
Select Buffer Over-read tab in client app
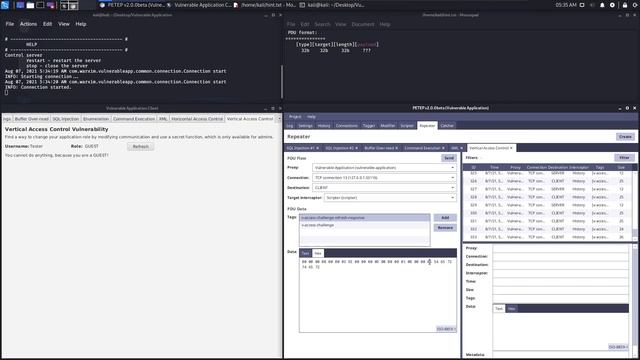click(32, 119)
